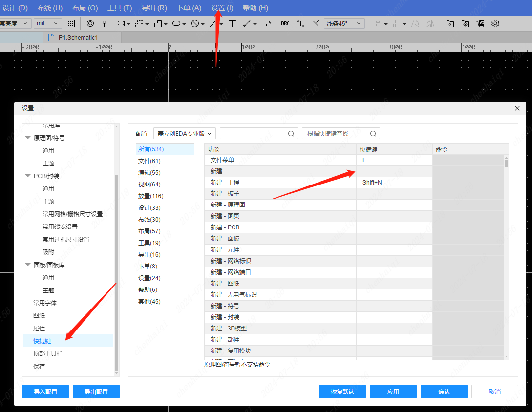Image resolution: width=532 pixels, height=412 pixels.
Task: Select the Text tool in the toolbar
Action: point(232,23)
